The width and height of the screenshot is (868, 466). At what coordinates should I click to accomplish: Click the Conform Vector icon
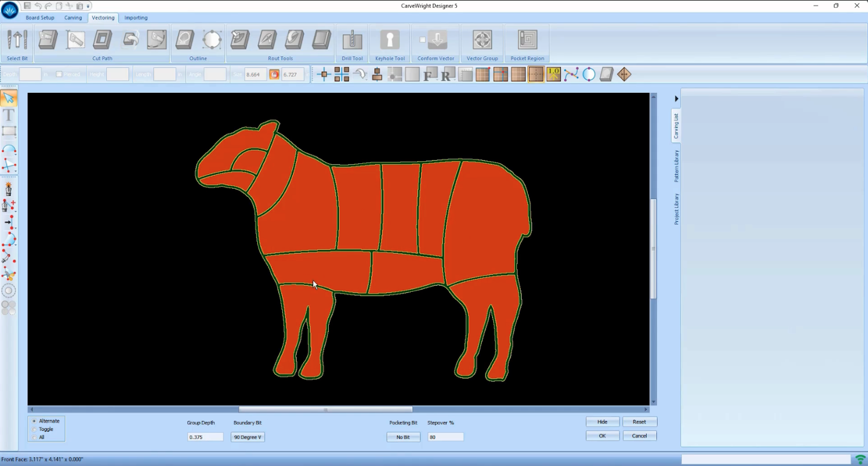[436, 40]
